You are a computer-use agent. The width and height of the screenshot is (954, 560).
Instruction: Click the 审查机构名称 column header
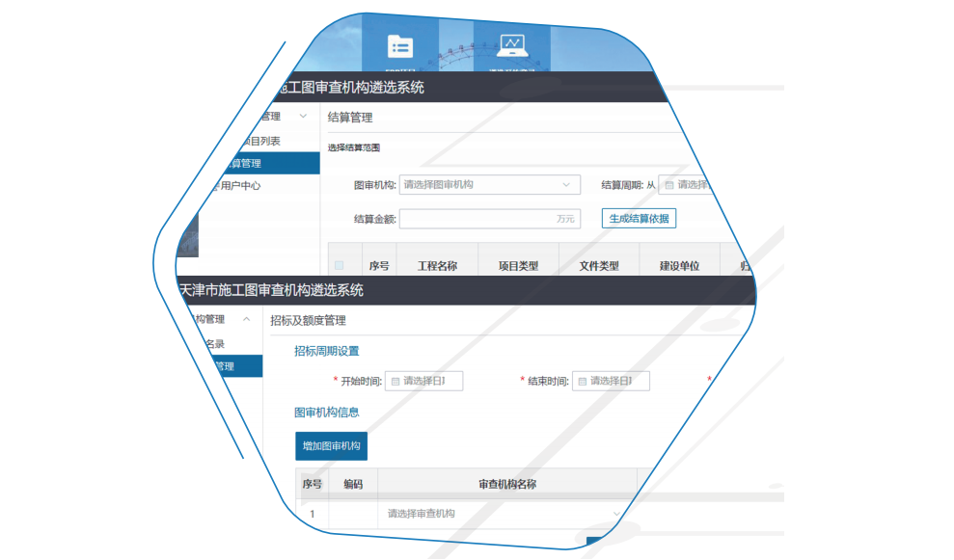506,485
